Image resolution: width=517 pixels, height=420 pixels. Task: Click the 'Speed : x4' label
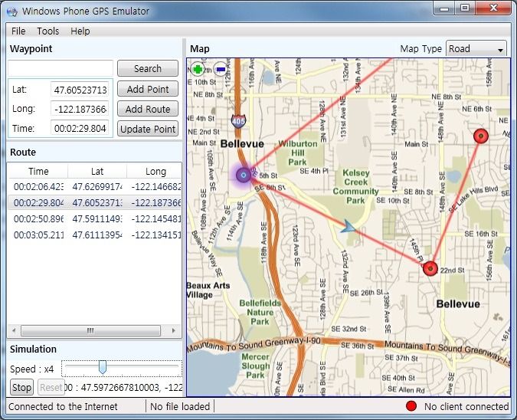point(31,369)
